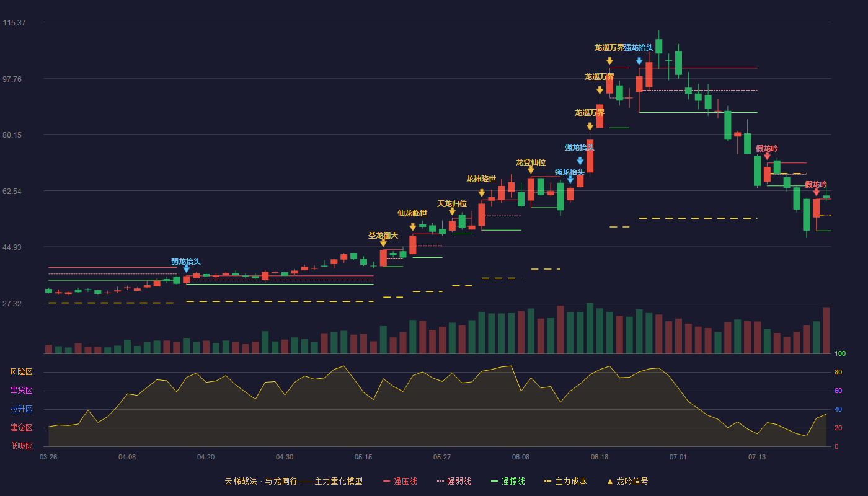868x496 pixels.
Task: Click the 出货区 zone label
Action: coord(21,391)
